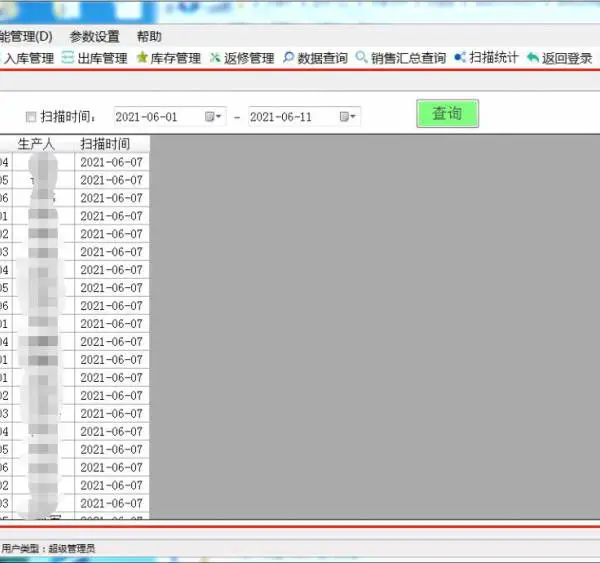Open 数据查询 label in toolbar
This screenshot has height=563, width=600.
click(323, 58)
